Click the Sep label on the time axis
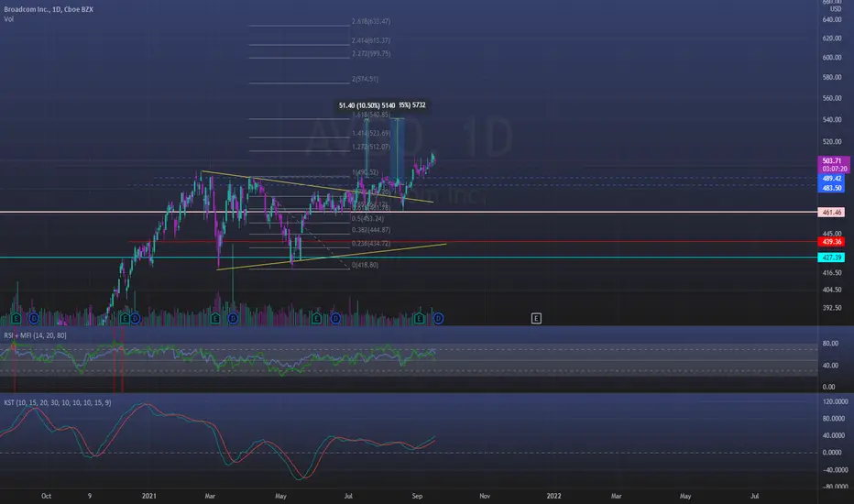854x504 pixels. click(417, 496)
